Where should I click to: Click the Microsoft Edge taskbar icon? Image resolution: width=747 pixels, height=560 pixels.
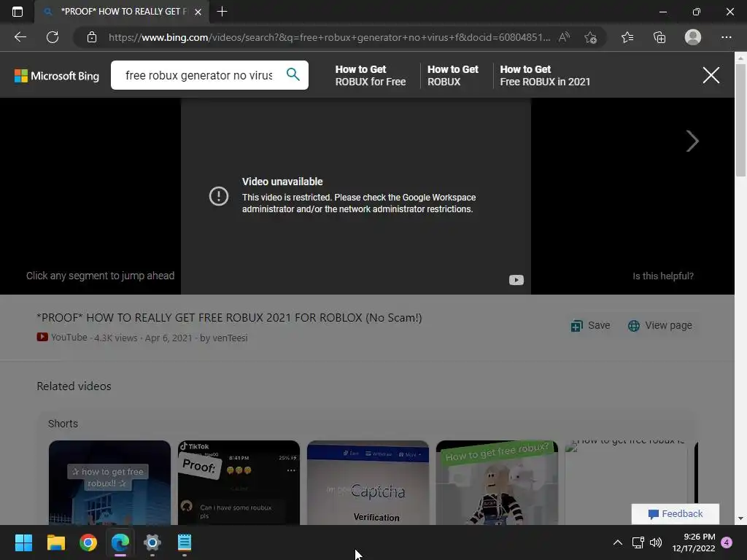(x=120, y=542)
